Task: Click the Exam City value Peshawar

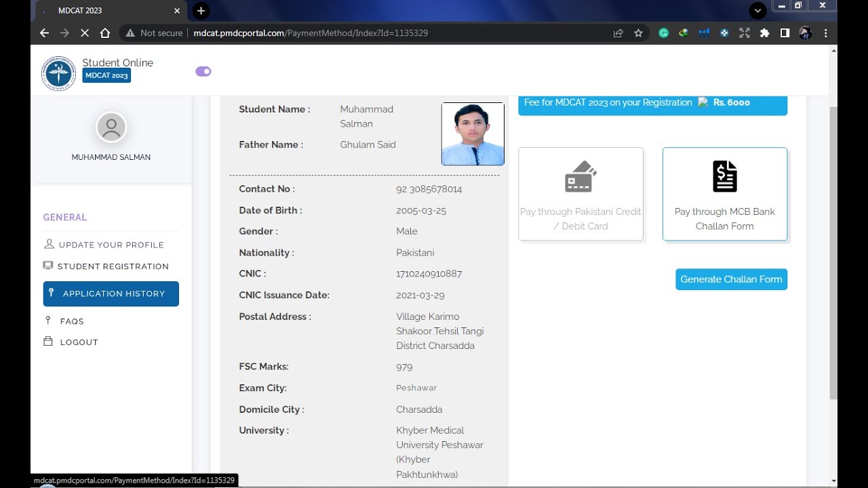Action: click(x=416, y=388)
